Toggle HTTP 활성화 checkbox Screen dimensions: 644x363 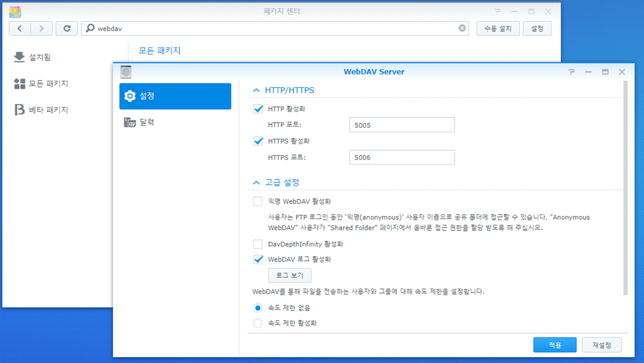pyautogui.click(x=258, y=109)
